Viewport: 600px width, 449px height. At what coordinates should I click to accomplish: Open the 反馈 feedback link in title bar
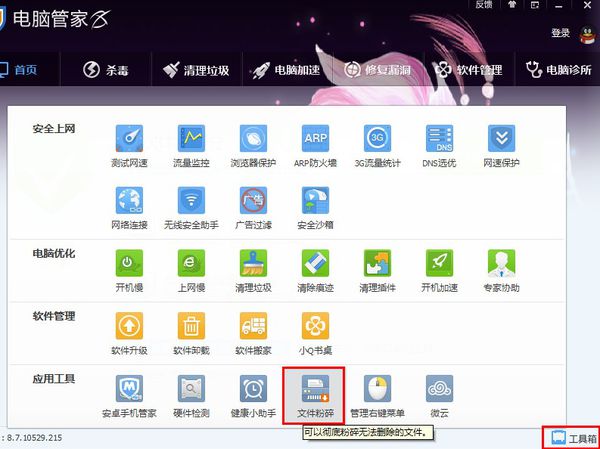pos(484,5)
